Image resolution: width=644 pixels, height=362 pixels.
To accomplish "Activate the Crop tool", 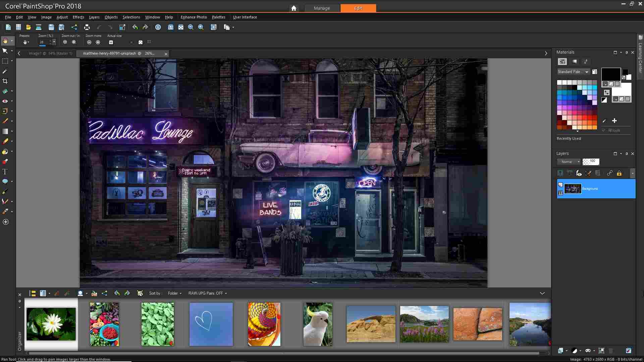I will (x=5, y=81).
